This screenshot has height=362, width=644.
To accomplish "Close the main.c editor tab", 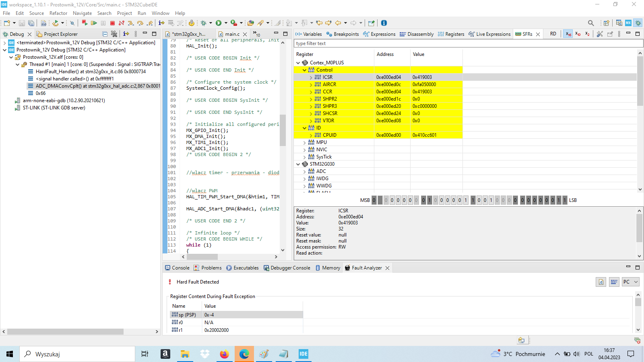I will click(245, 34).
